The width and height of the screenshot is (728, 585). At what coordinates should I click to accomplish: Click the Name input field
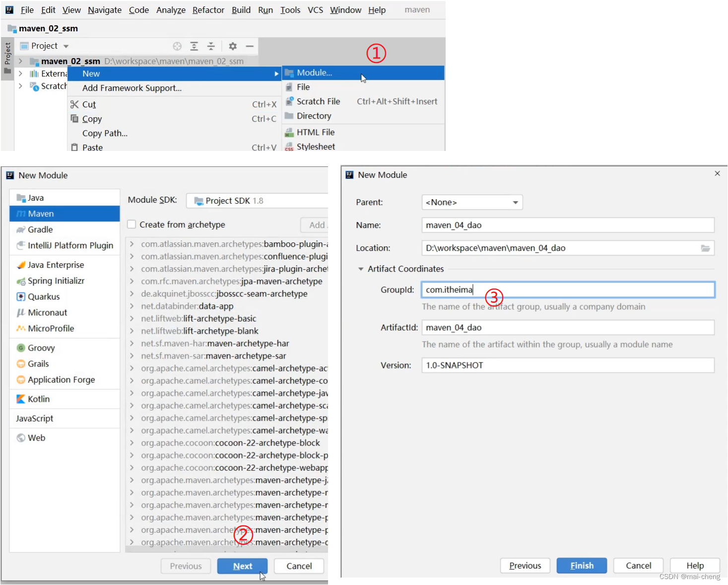tap(568, 225)
